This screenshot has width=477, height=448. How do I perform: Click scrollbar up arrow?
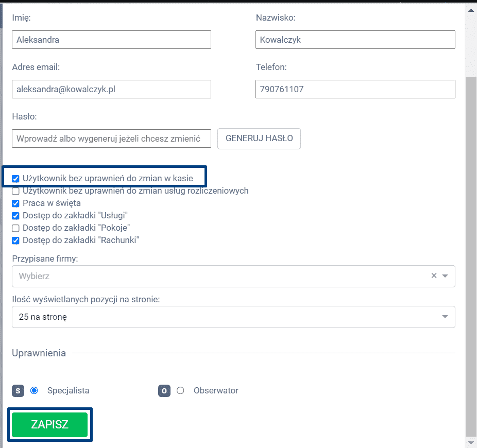(x=471, y=8)
